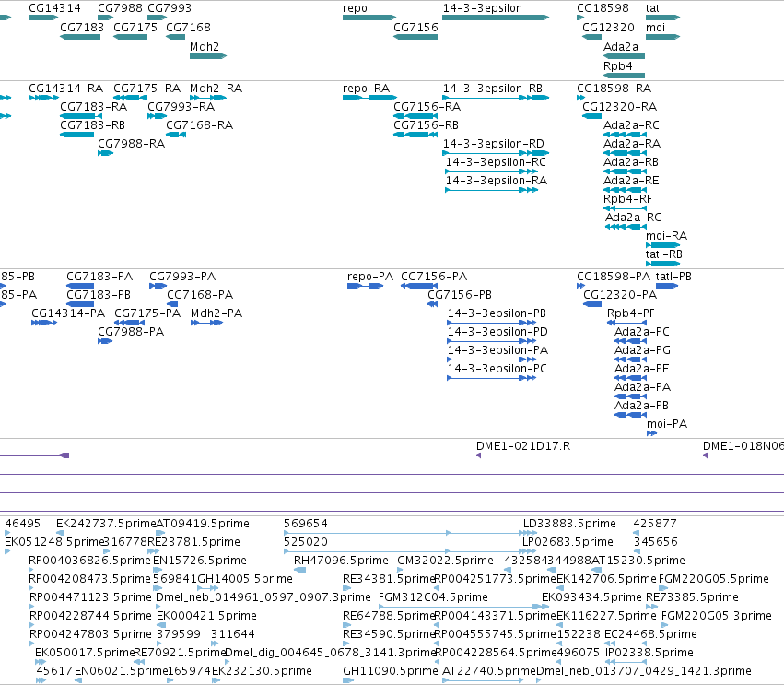Select the tatl-RB transcript
The width and height of the screenshot is (784, 685).
663,264
